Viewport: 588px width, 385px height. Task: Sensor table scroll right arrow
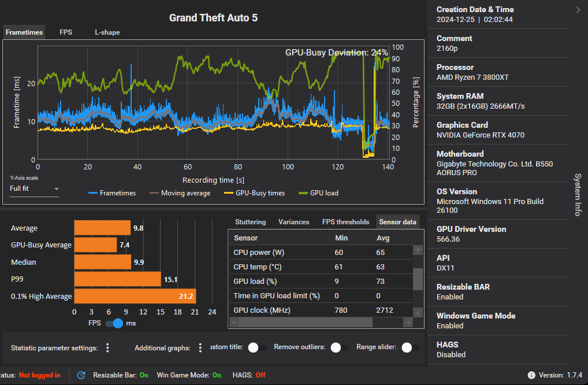pyautogui.click(x=408, y=323)
